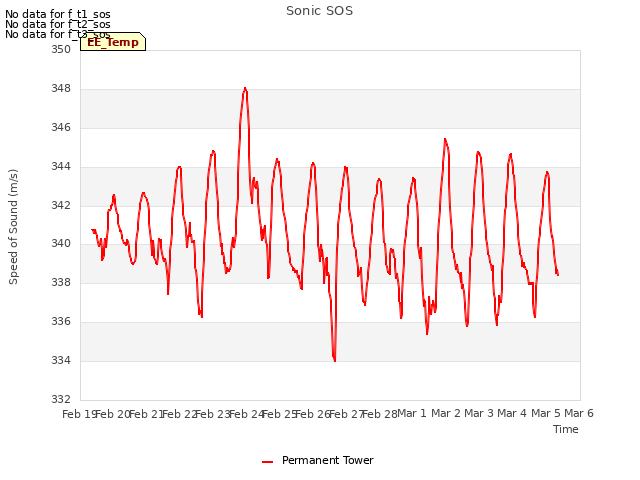Click the Mar 1 x-axis label

tap(412, 413)
